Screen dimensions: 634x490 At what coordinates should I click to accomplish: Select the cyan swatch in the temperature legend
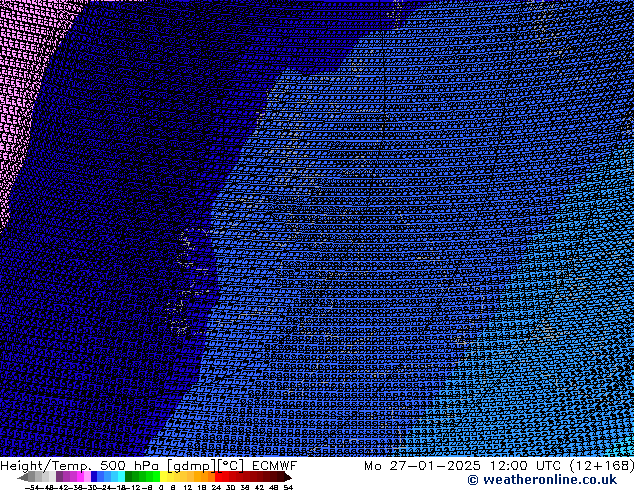pos(121,476)
